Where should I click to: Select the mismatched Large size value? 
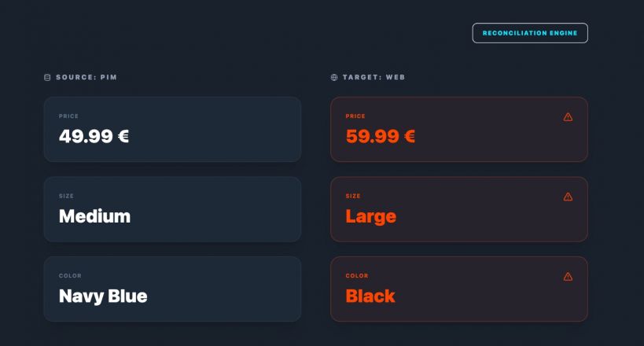point(370,216)
